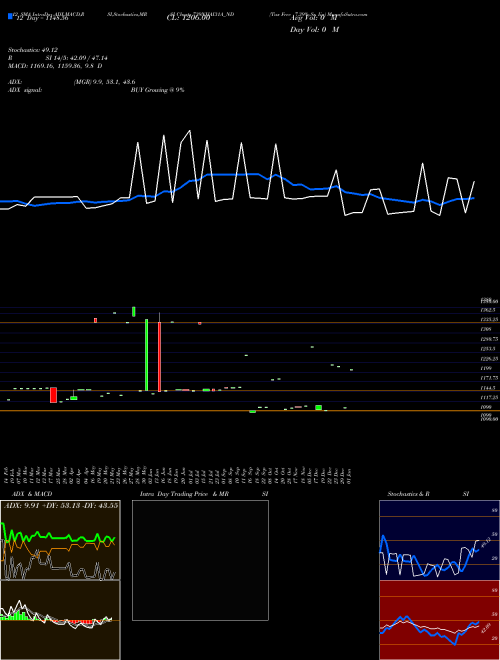The image size is (500, 660).
Task: Select the '12 Day = 1148.36' moving average text
Action: click(x=42, y=18)
